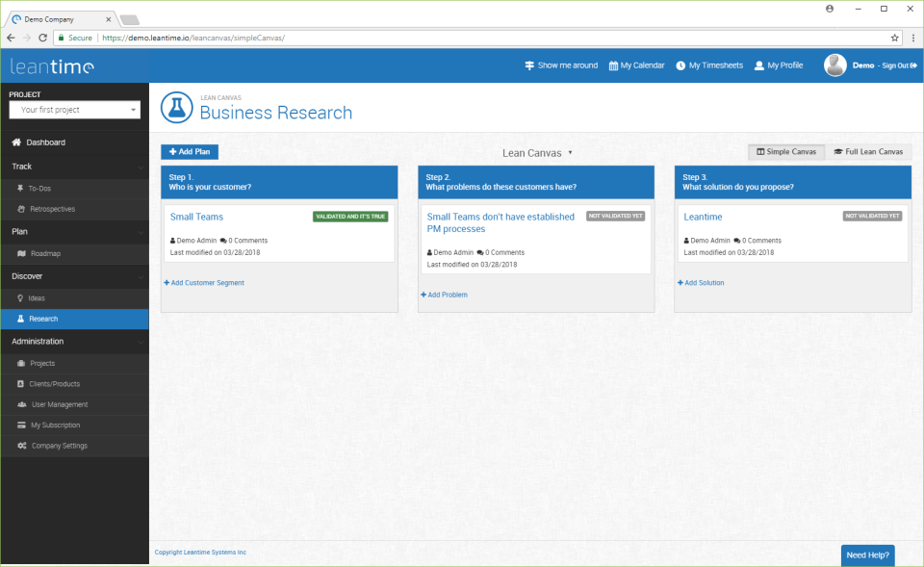Viewport: 924px width, 567px height.
Task: Open the Lean Canvas dropdown
Action: [537, 152]
